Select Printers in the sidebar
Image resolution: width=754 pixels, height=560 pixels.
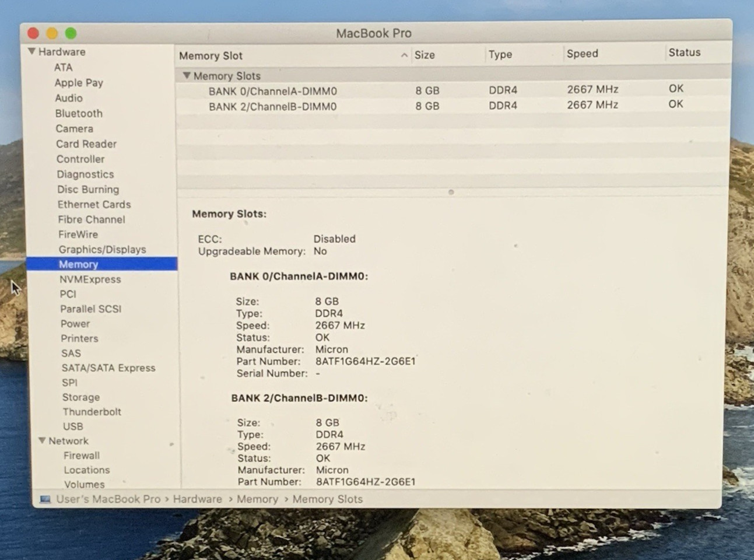79,338
